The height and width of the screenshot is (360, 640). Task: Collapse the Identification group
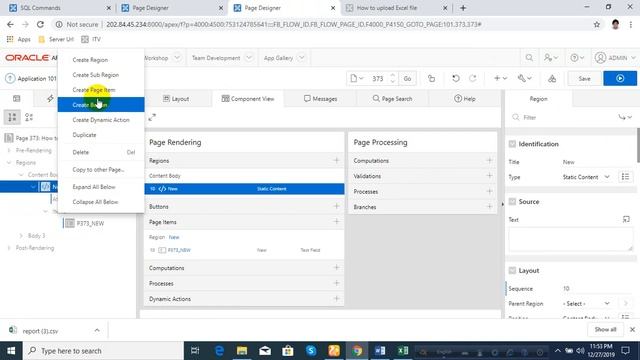pyautogui.click(x=512, y=144)
